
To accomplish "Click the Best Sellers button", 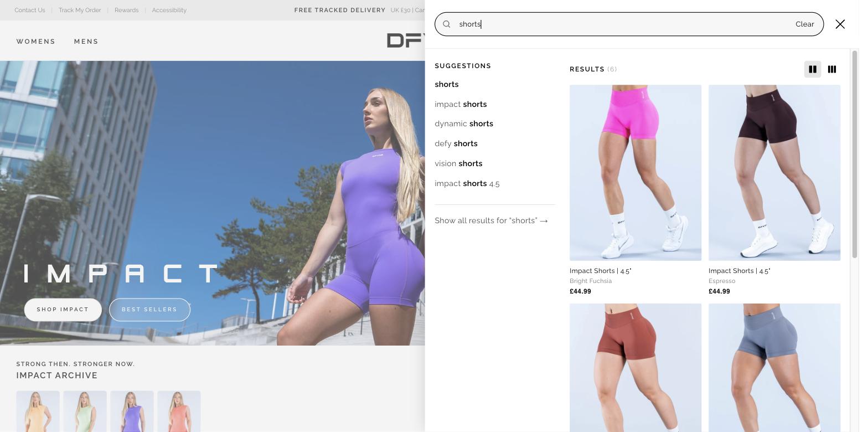I will tap(149, 310).
